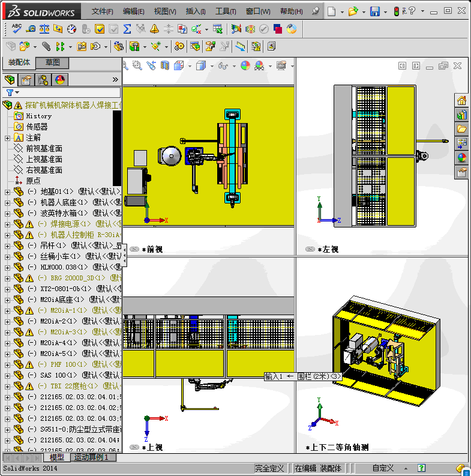The image size is (471, 476).
Task: Open Smart Fasteners icon
Action: 82,46
